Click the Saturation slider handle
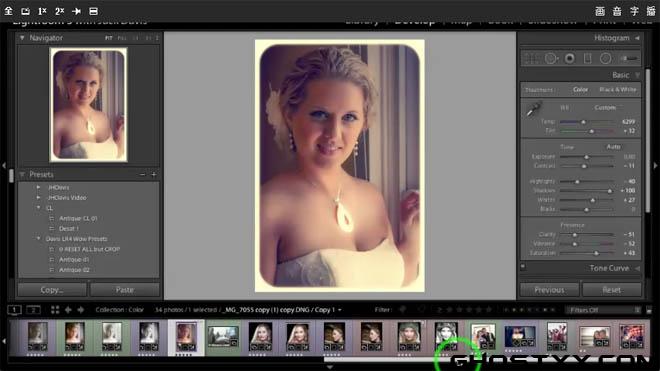Viewport: 660px width, 371px height. click(x=596, y=253)
